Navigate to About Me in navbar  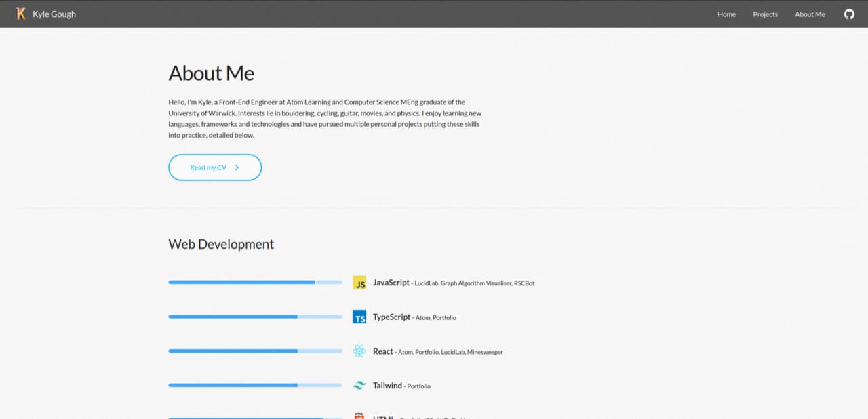coord(810,14)
